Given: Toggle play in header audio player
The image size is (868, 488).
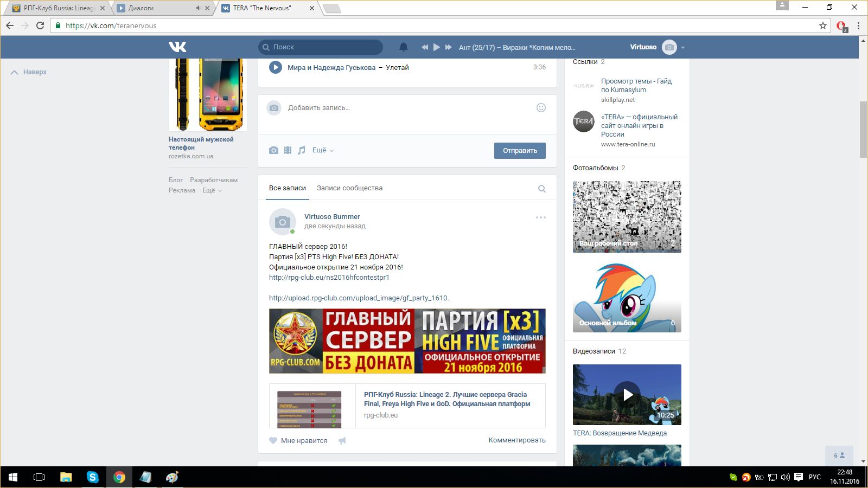Looking at the screenshot, I should tap(436, 47).
